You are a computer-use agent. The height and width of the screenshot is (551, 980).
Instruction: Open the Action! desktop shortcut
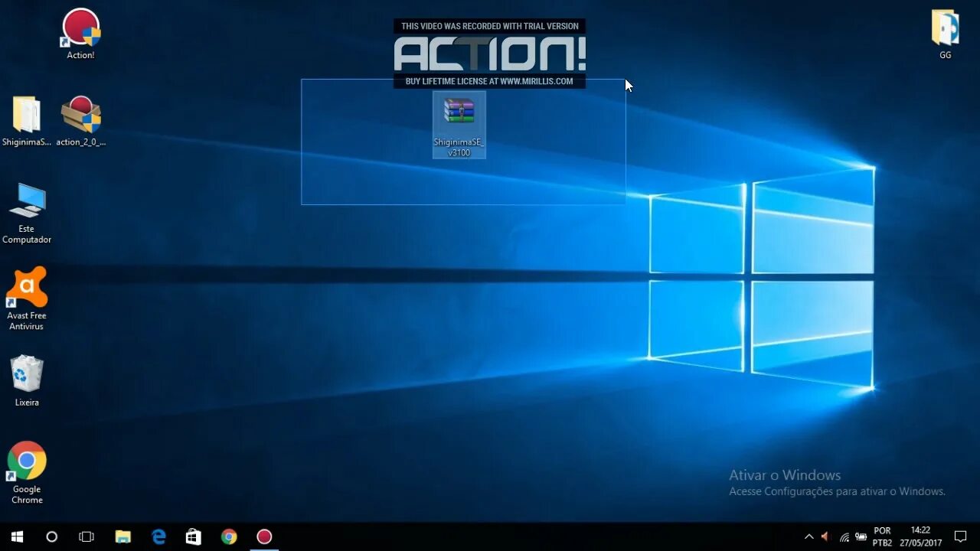click(x=80, y=34)
